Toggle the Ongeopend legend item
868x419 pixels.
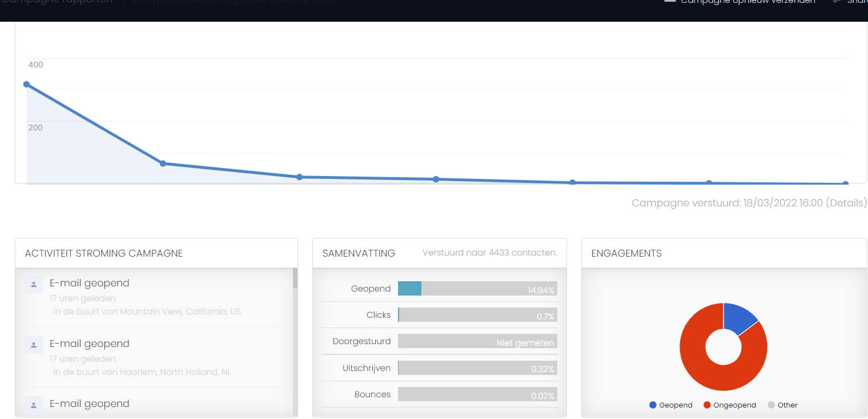coord(730,405)
